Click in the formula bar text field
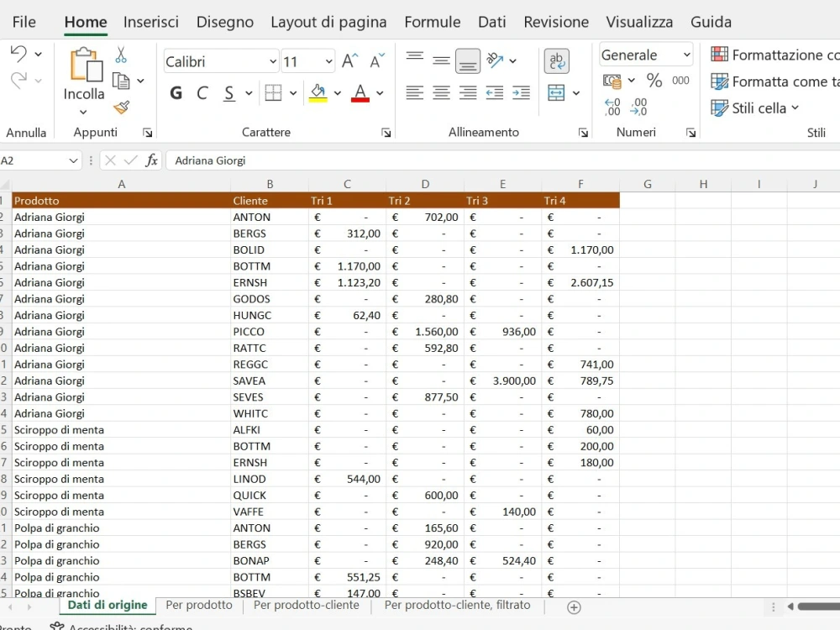 pos(503,160)
